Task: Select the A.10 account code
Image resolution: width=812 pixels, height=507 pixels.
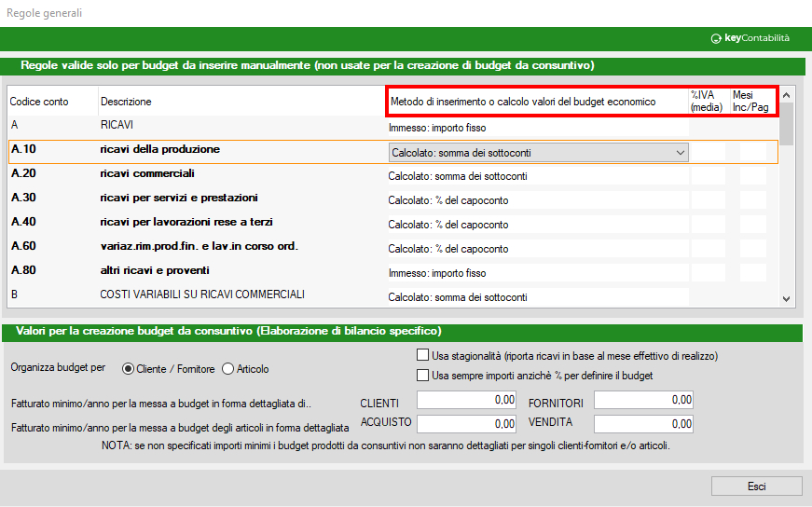Action: click(x=24, y=149)
